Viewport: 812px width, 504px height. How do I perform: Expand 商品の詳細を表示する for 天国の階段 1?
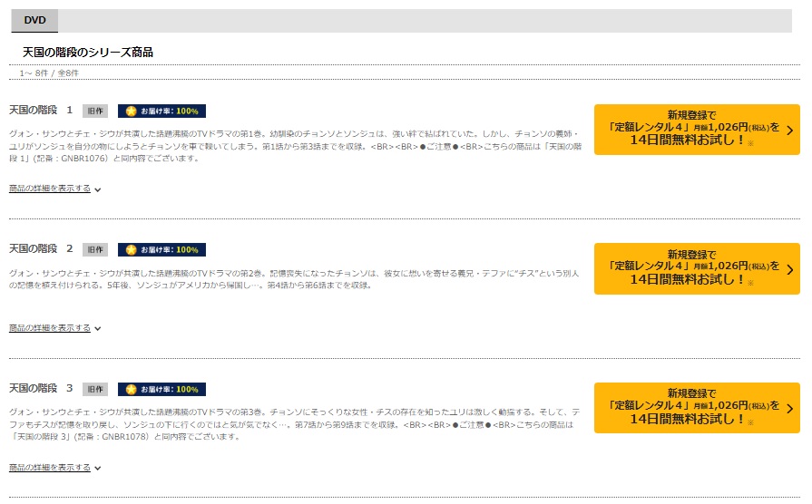pyautogui.click(x=55, y=189)
